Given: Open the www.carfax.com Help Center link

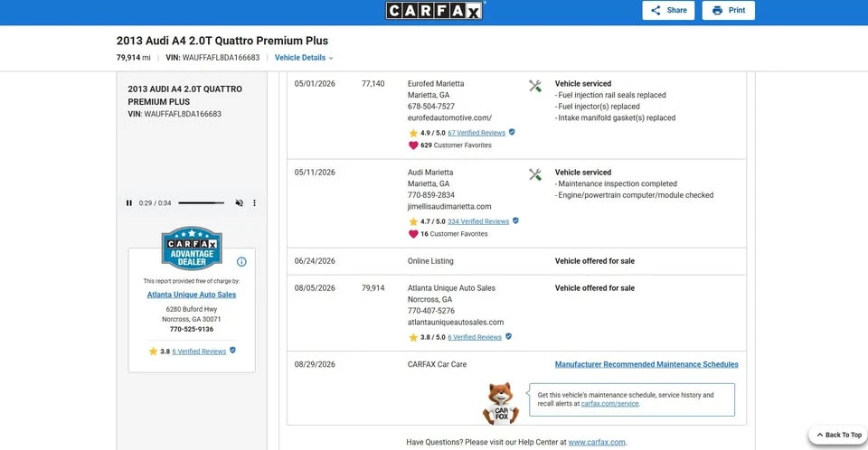Looking at the screenshot, I should click(597, 442).
